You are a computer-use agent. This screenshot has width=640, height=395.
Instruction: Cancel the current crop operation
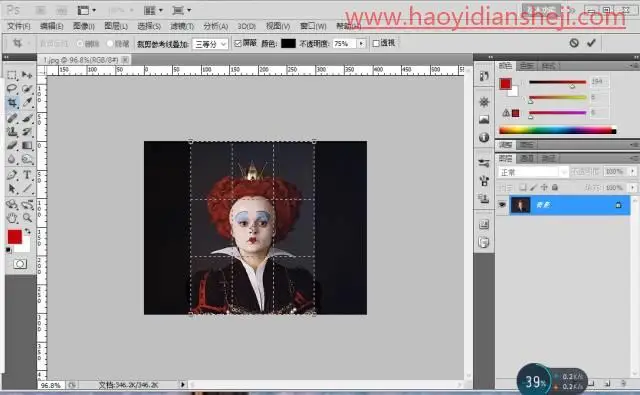coord(574,42)
